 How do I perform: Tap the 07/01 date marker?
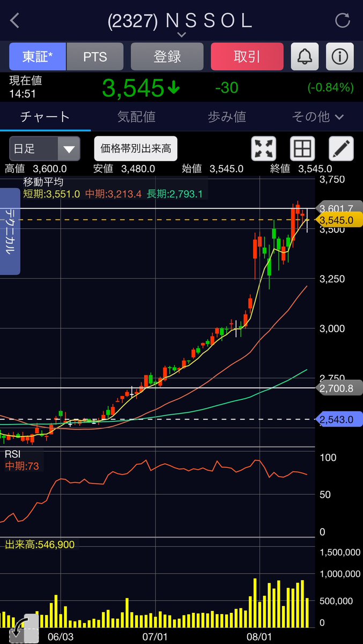click(155, 636)
